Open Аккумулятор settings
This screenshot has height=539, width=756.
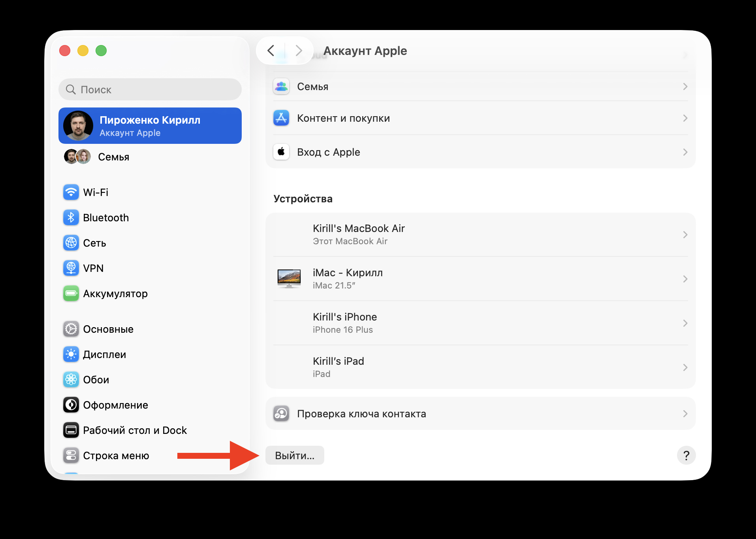[115, 293]
